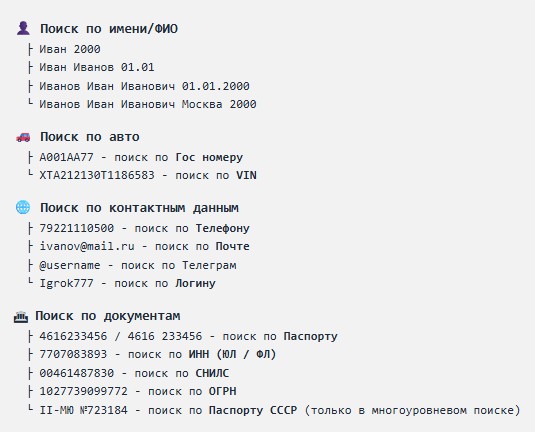Click 'Иванов Иван Иванович Москва 2000' line

click(148, 104)
